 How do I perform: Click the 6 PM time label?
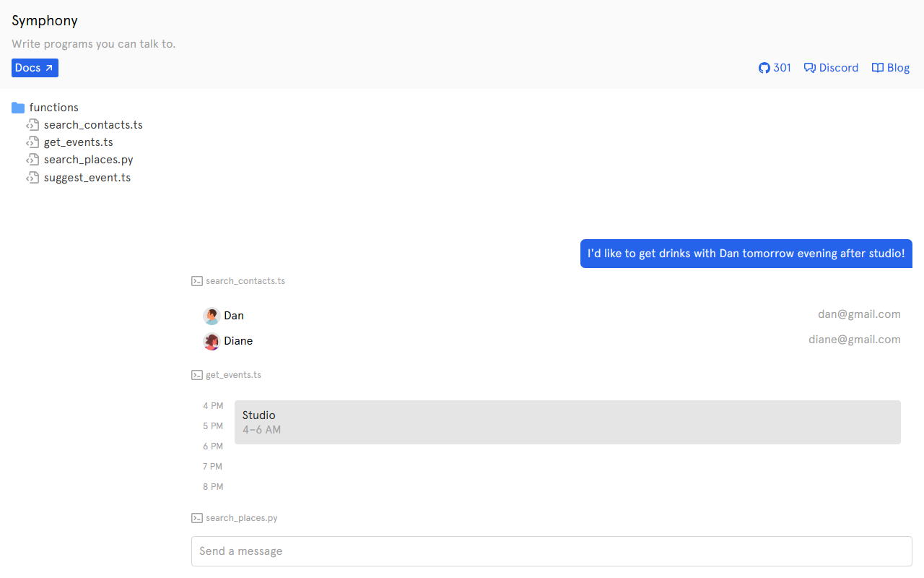click(213, 447)
